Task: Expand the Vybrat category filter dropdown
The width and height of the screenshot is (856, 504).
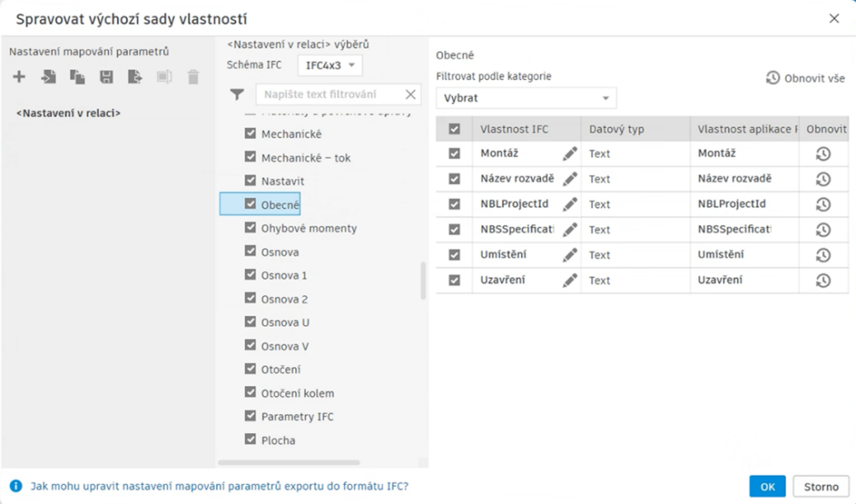Action: tap(526, 98)
